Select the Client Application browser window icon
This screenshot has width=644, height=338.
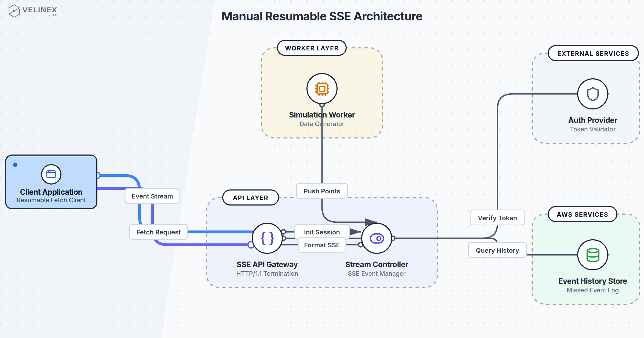51,174
